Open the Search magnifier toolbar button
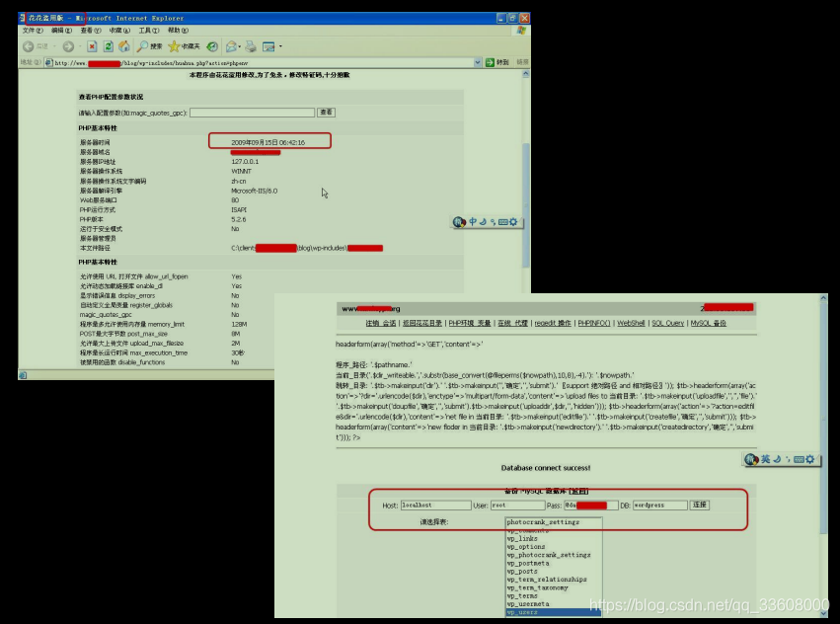840x624 pixels. (149, 46)
